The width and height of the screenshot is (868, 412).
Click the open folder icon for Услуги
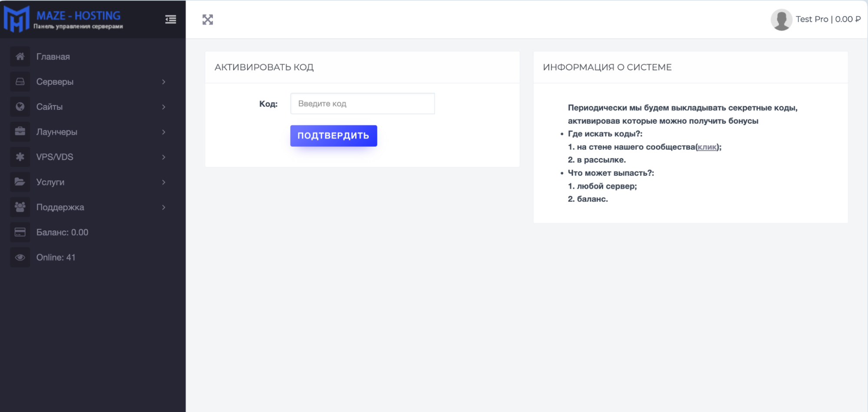coord(20,182)
